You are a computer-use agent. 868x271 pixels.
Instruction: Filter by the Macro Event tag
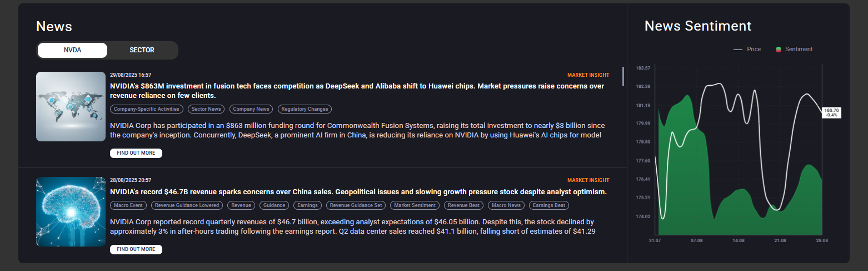(128, 205)
